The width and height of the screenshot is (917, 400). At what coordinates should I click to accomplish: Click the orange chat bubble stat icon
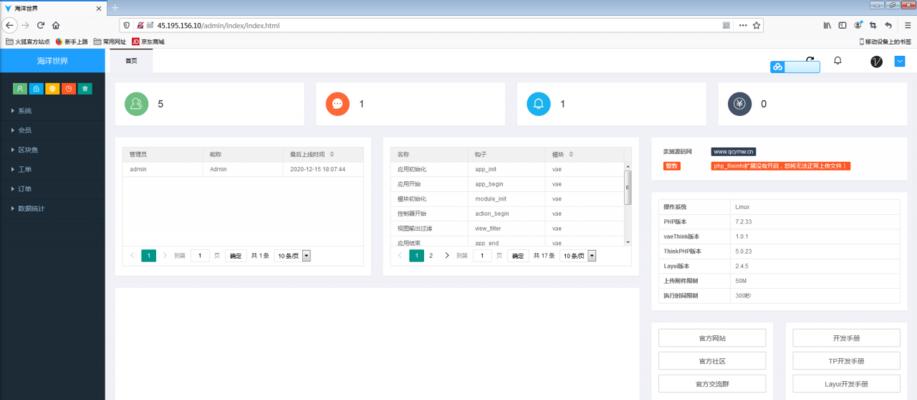coord(337,104)
